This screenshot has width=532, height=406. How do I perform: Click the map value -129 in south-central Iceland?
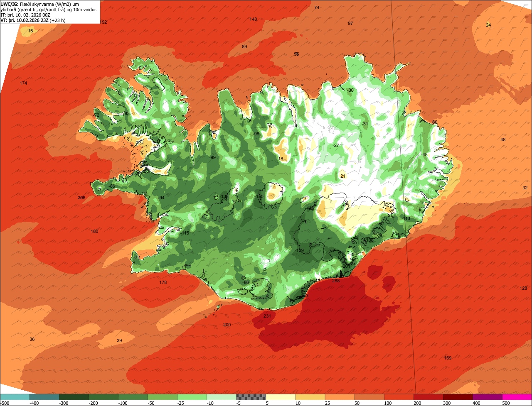[x=300, y=250]
